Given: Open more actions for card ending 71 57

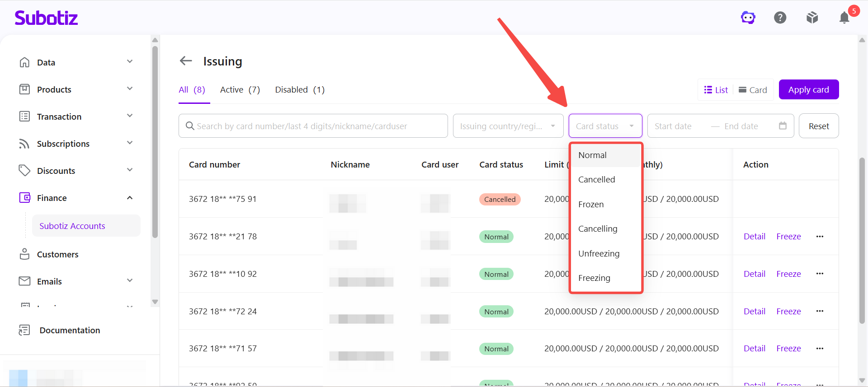Looking at the screenshot, I should (820, 348).
